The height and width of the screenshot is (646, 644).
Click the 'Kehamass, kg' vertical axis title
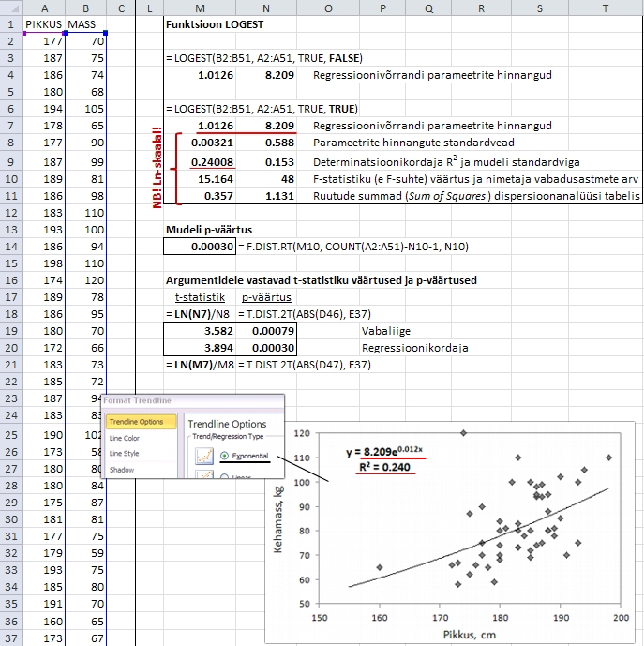click(277, 518)
